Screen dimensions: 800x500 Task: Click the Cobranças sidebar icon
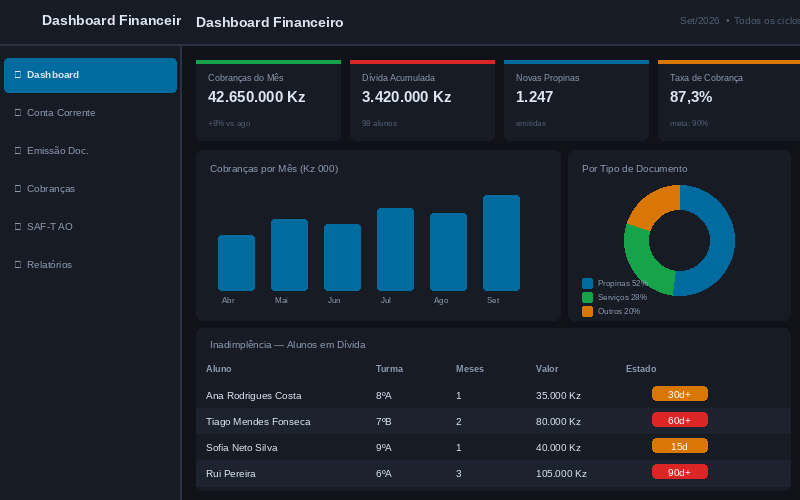coord(18,188)
